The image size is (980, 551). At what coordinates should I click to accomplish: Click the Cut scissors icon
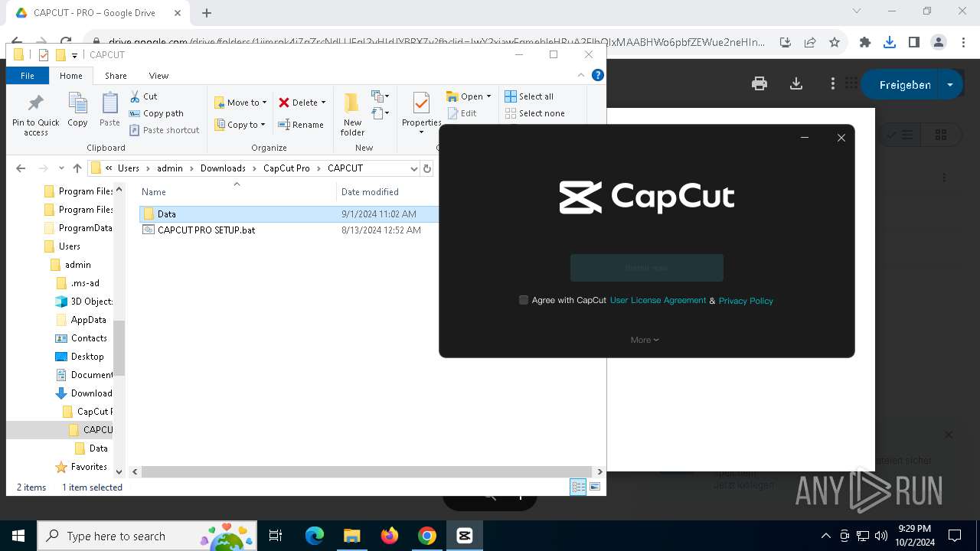[135, 96]
